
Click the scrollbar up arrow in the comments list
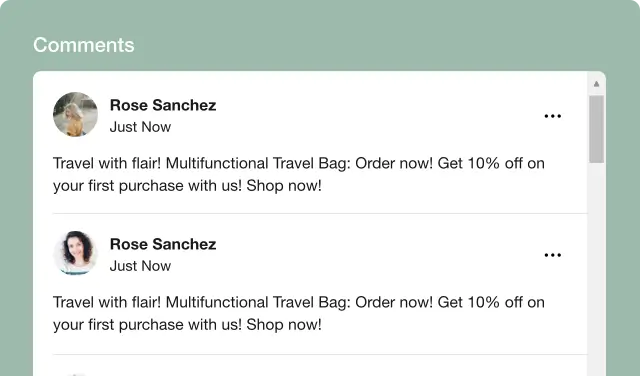pos(596,84)
